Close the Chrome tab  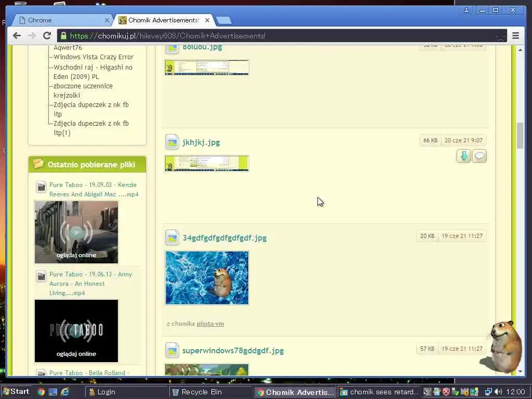click(107, 20)
